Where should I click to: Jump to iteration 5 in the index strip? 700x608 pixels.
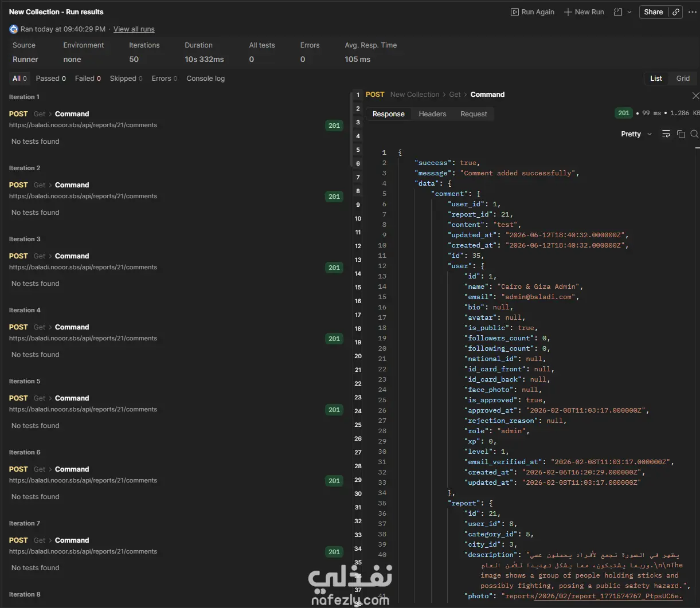point(358,150)
